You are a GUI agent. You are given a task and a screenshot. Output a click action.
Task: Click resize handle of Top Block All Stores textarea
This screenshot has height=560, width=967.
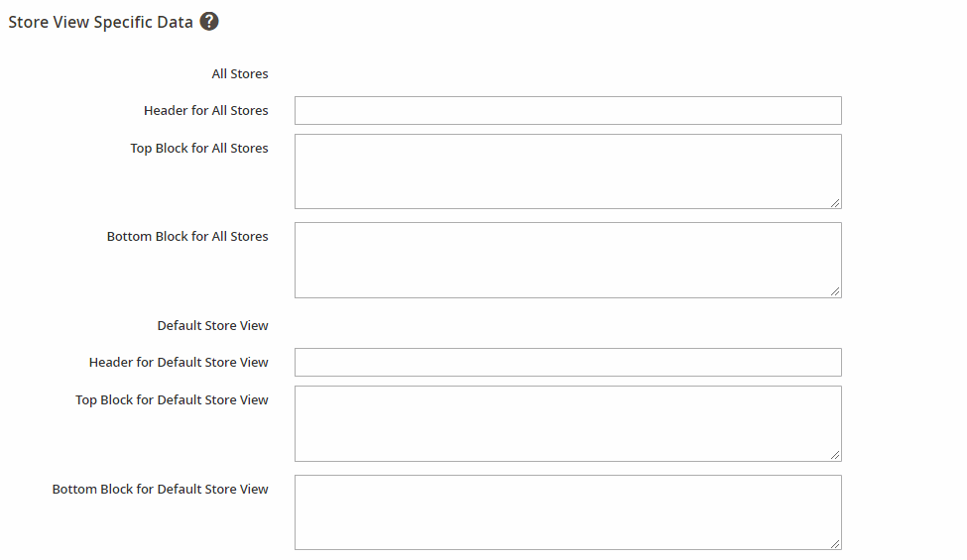point(835,202)
